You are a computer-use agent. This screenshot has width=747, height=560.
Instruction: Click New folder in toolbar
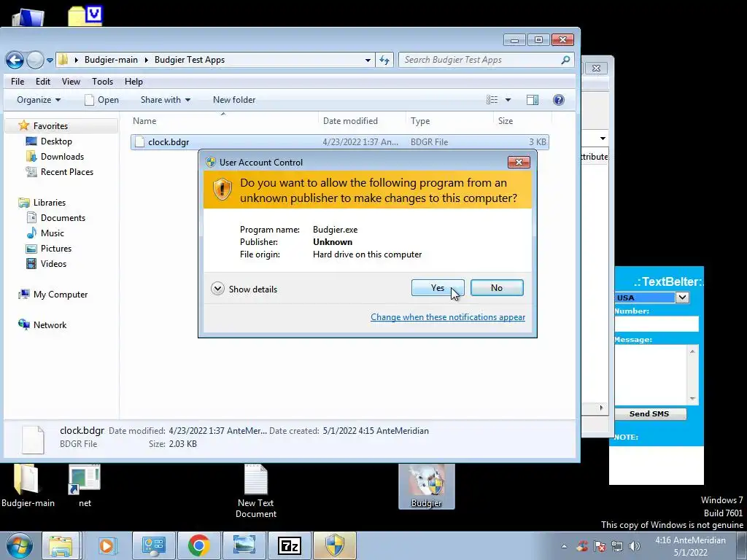[234, 100]
